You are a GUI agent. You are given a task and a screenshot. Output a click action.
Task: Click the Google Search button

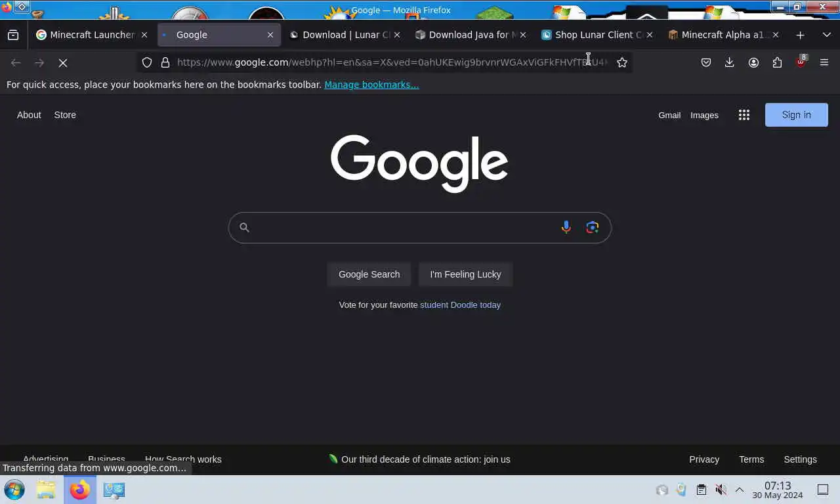point(369,274)
